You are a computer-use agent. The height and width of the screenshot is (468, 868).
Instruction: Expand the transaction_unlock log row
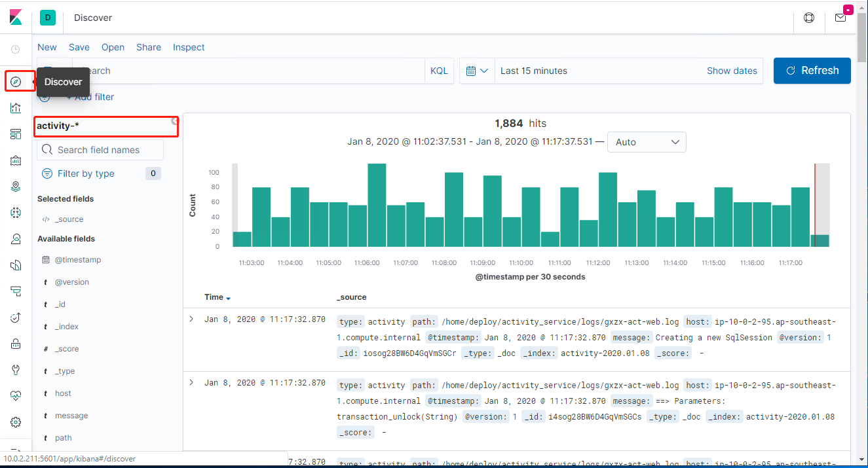(x=191, y=382)
